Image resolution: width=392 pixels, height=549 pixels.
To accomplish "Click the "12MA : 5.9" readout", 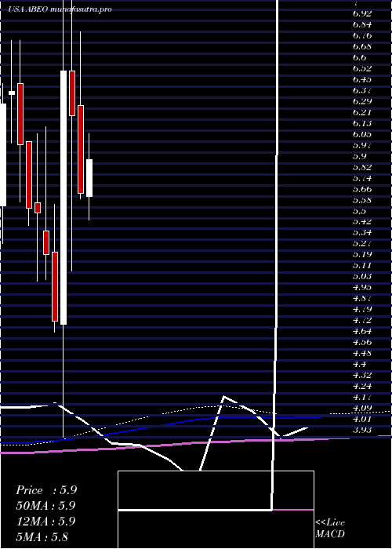I will [x=45, y=521].
